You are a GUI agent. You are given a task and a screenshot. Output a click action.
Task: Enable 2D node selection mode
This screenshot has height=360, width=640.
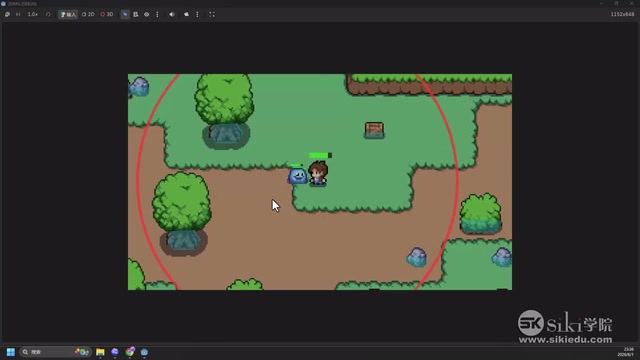[88, 14]
